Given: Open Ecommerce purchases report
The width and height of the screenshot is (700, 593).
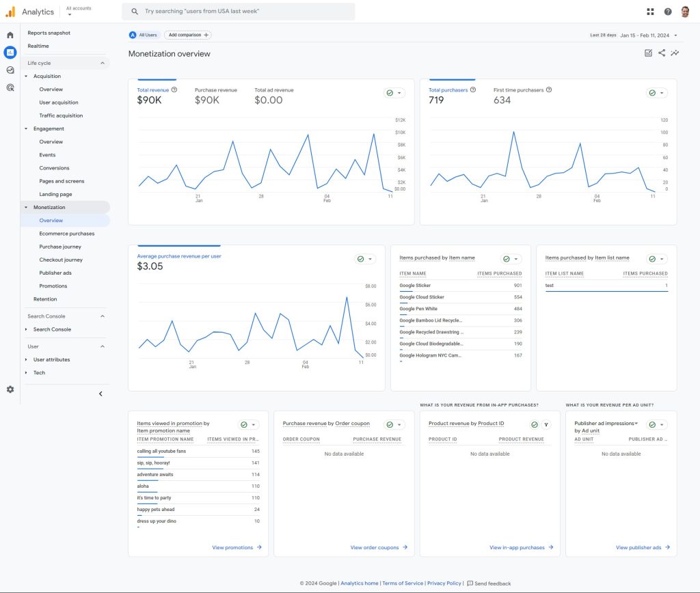Looking at the screenshot, I should 66,234.
